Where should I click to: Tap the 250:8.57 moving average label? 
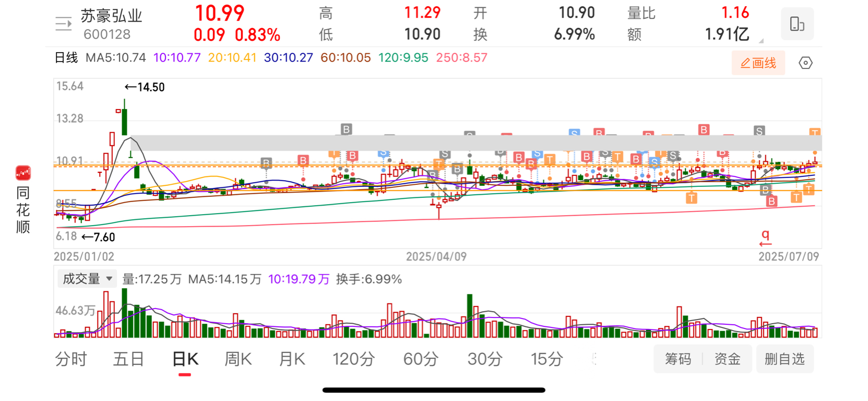coord(462,57)
